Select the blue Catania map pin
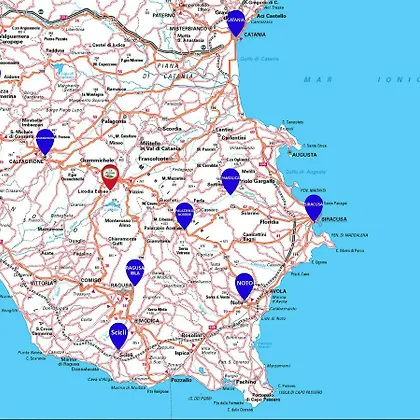The width and height of the screenshot is (420, 420). point(236,23)
